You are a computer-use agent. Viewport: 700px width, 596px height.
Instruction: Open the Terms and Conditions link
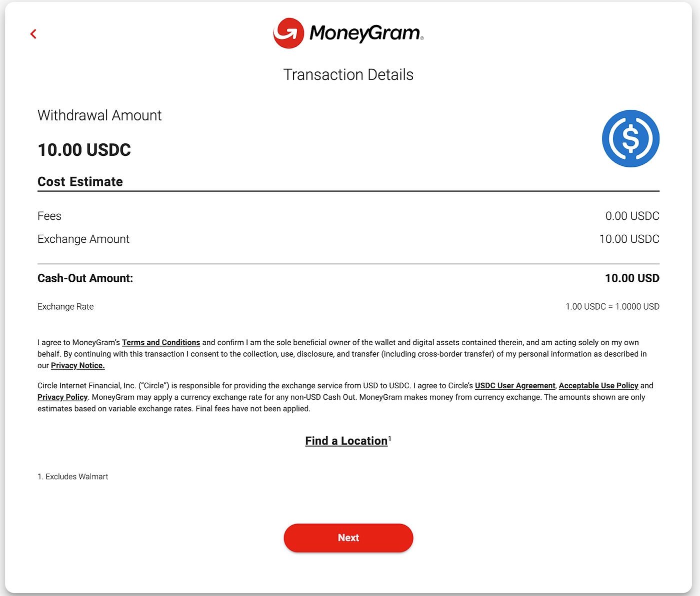click(161, 342)
